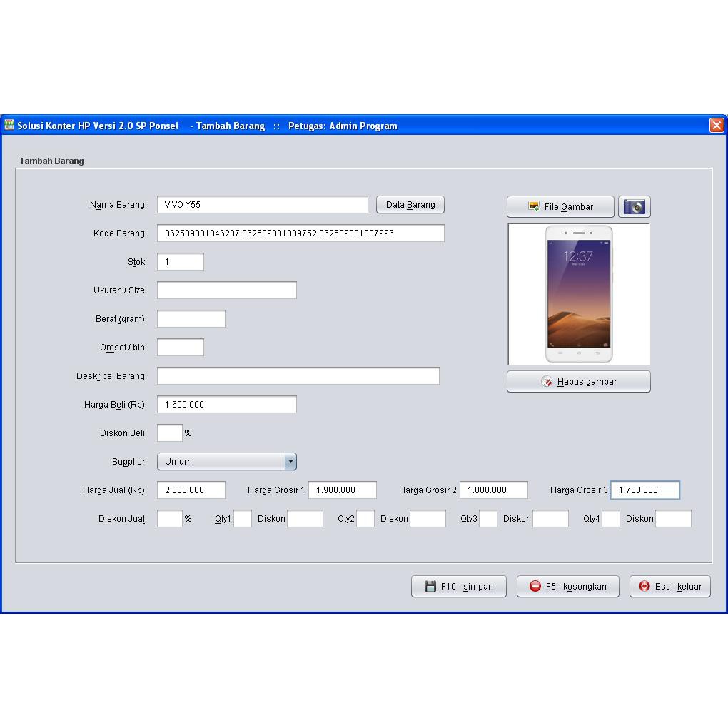Click the application icon in title bar
The image size is (728, 728).
pyautogui.click(x=9, y=125)
